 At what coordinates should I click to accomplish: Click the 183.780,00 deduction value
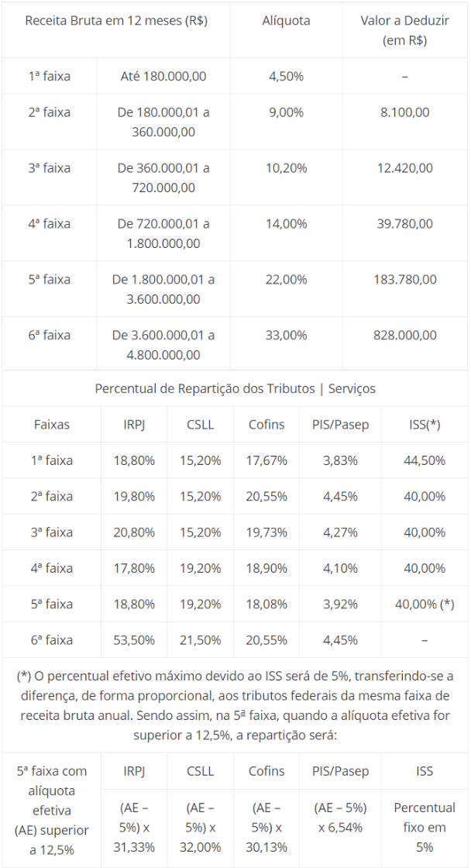pyautogui.click(x=405, y=279)
